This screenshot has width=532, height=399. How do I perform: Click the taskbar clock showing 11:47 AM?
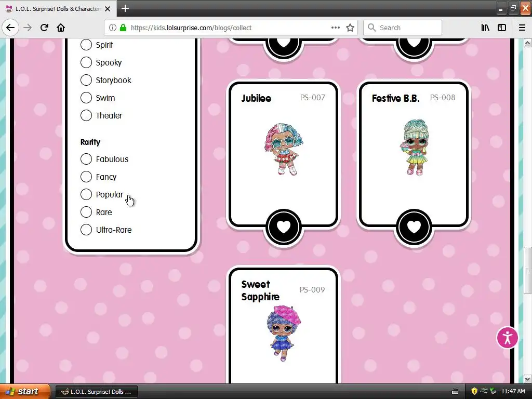[x=513, y=391]
